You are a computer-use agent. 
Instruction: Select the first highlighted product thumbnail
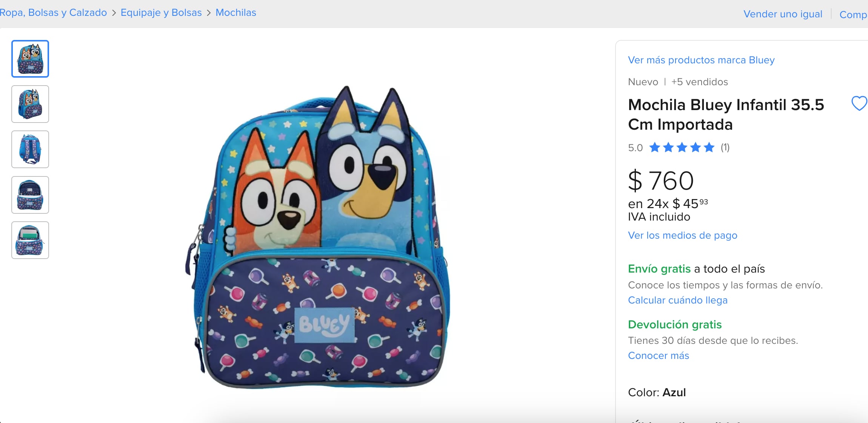pyautogui.click(x=30, y=58)
